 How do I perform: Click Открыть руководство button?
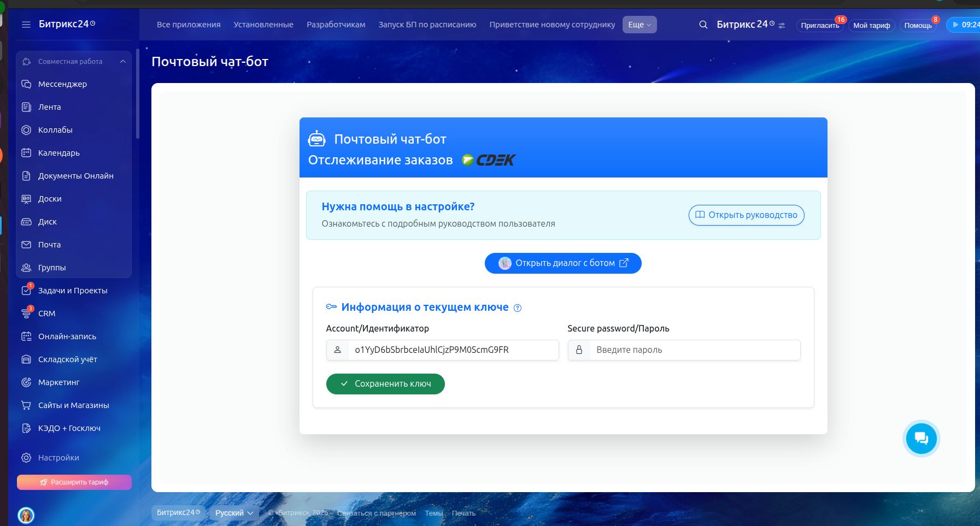pyautogui.click(x=747, y=215)
